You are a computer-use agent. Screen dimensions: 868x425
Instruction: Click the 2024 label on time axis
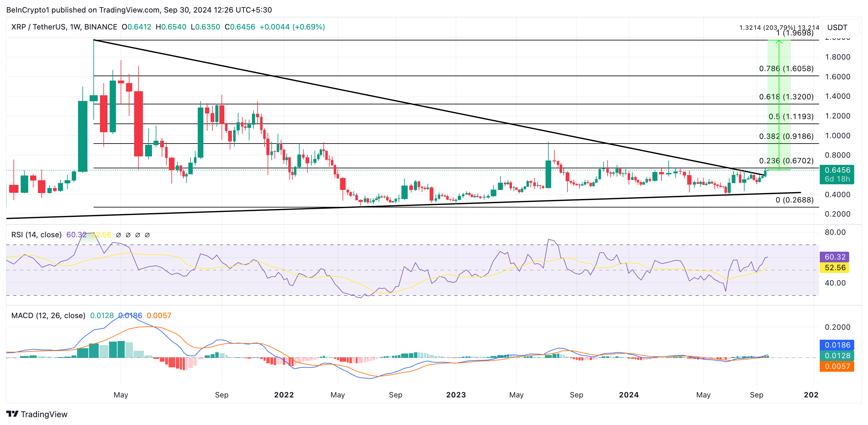[x=628, y=395]
